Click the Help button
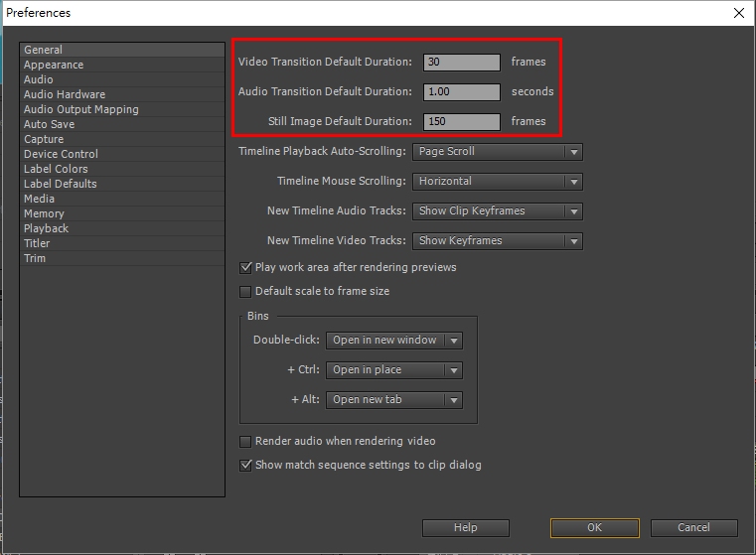 (465, 528)
